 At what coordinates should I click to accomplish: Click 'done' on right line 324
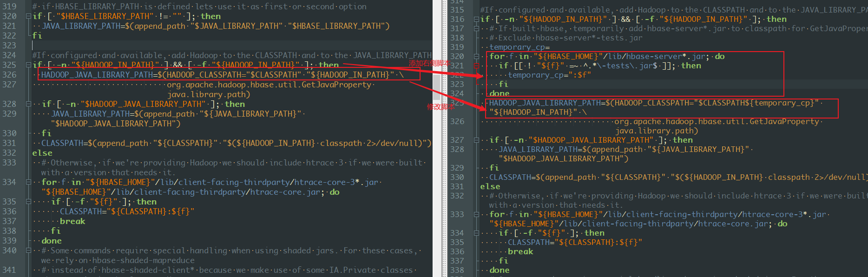500,93
